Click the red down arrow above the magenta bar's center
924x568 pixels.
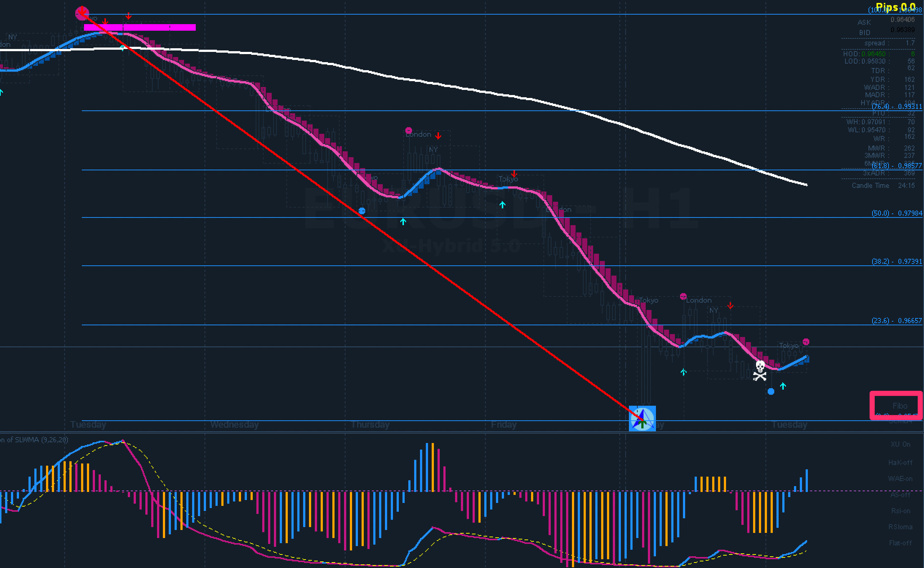(128, 16)
